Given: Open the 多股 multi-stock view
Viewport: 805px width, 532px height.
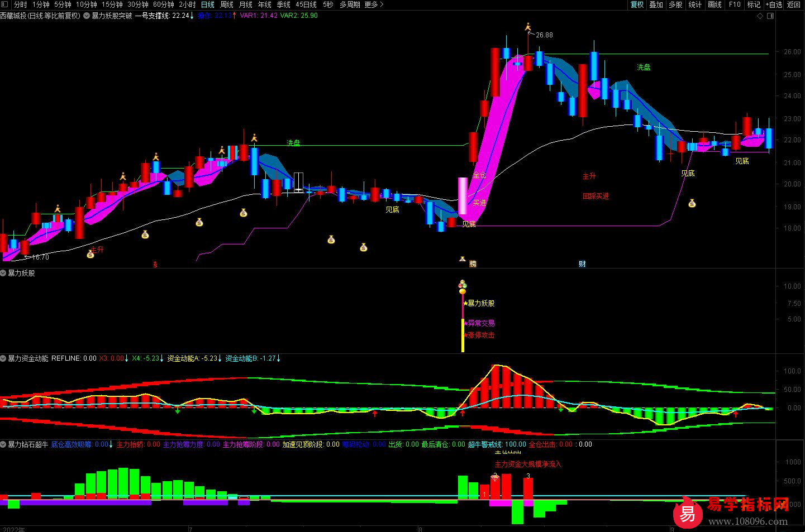Looking at the screenshot, I should pos(676,4).
